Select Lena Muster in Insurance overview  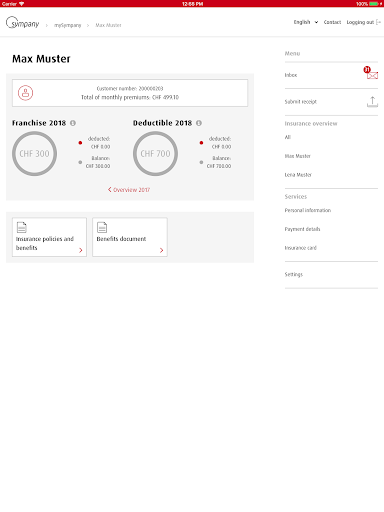pyautogui.click(x=298, y=175)
